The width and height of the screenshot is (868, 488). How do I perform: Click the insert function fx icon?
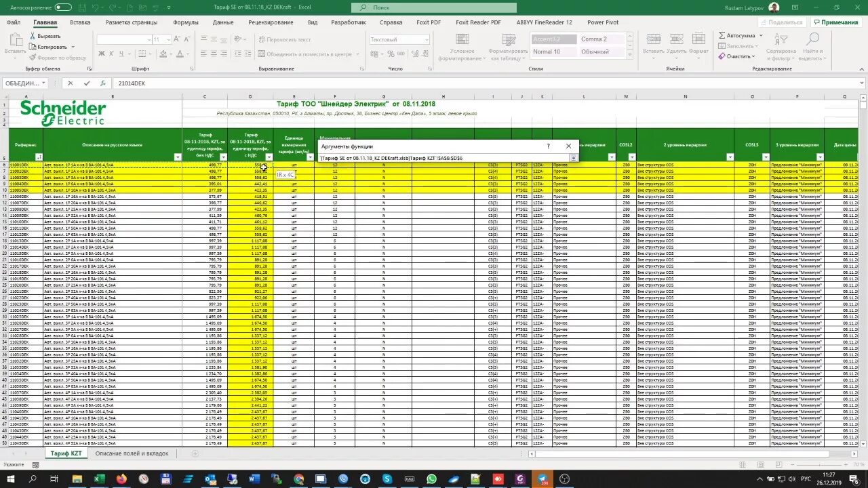(102, 83)
